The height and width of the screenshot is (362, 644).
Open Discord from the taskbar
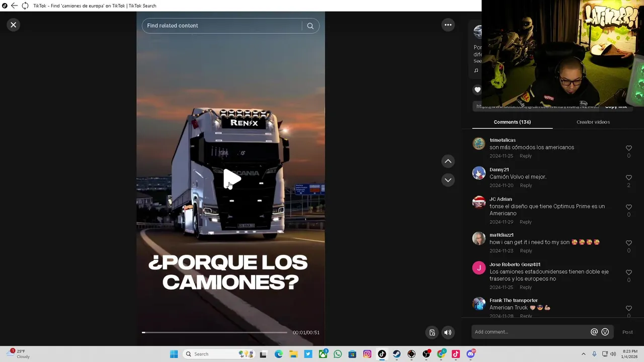(471, 354)
